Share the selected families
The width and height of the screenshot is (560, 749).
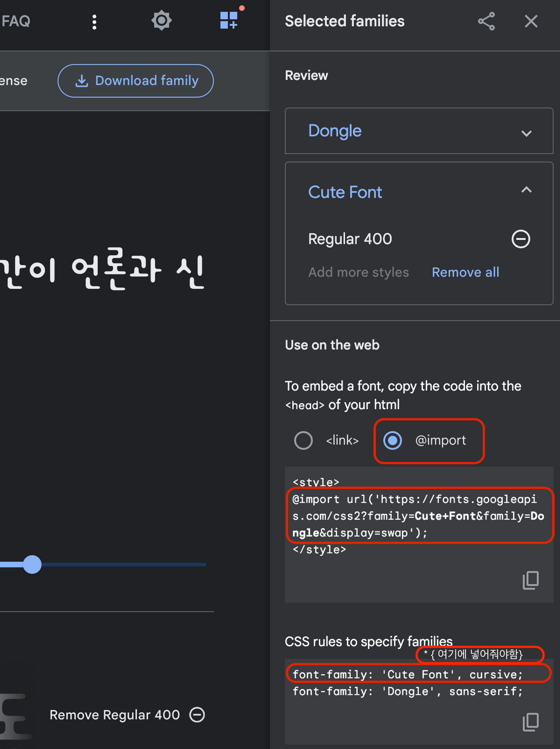pyautogui.click(x=486, y=21)
